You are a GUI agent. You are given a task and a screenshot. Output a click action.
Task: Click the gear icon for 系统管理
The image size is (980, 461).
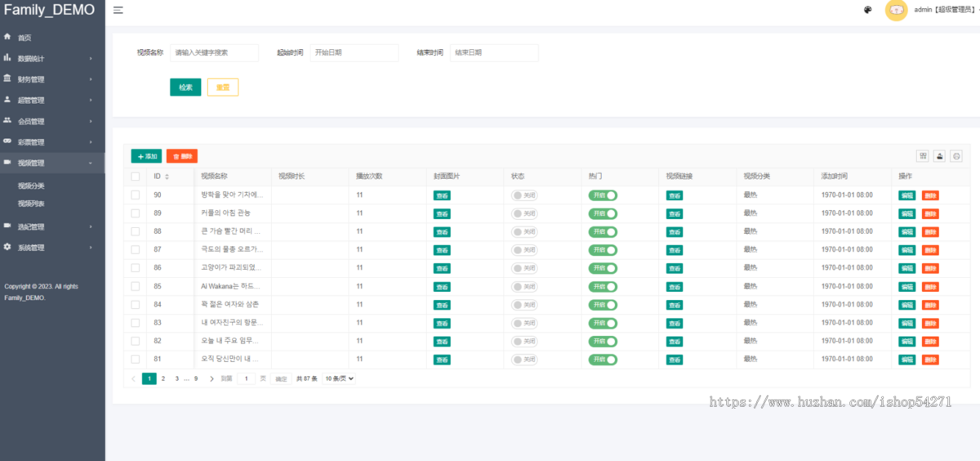[7, 247]
